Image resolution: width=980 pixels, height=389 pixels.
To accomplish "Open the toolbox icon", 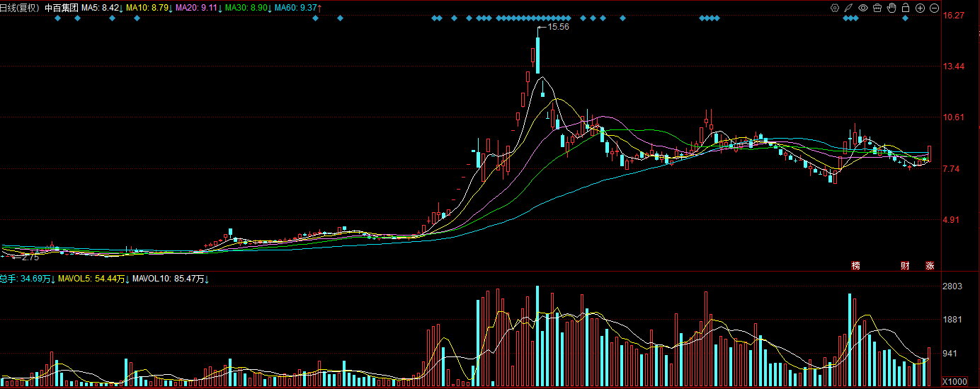I will 877,8.
